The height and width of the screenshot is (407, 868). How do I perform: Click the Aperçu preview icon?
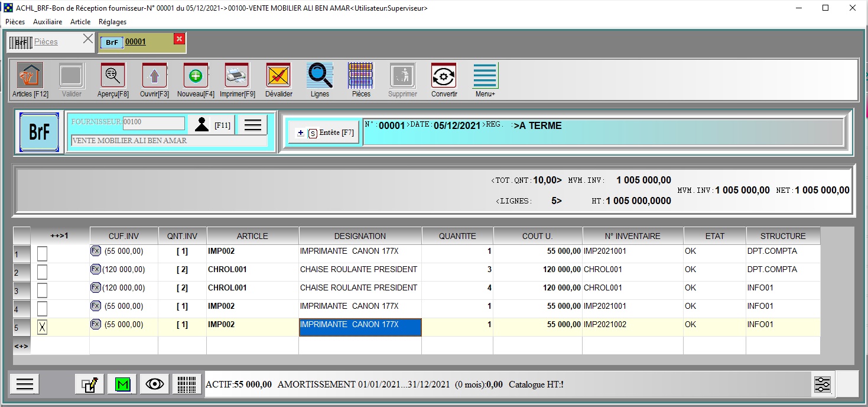(112, 76)
